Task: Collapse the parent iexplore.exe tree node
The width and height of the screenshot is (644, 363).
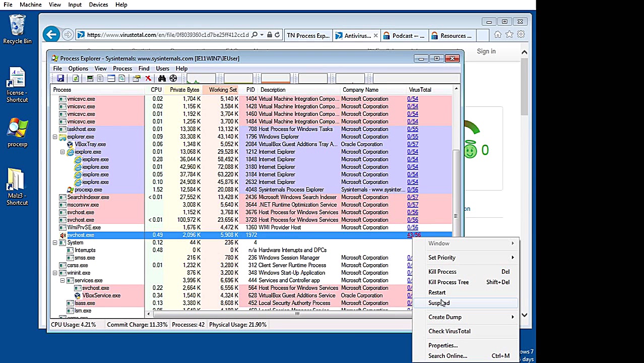Action: pyautogui.click(x=62, y=152)
